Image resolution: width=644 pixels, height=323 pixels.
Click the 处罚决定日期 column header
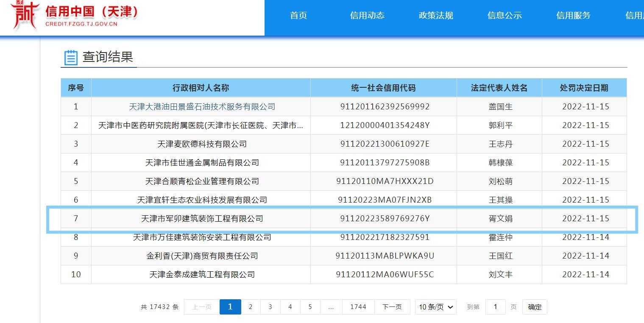(x=584, y=88)
